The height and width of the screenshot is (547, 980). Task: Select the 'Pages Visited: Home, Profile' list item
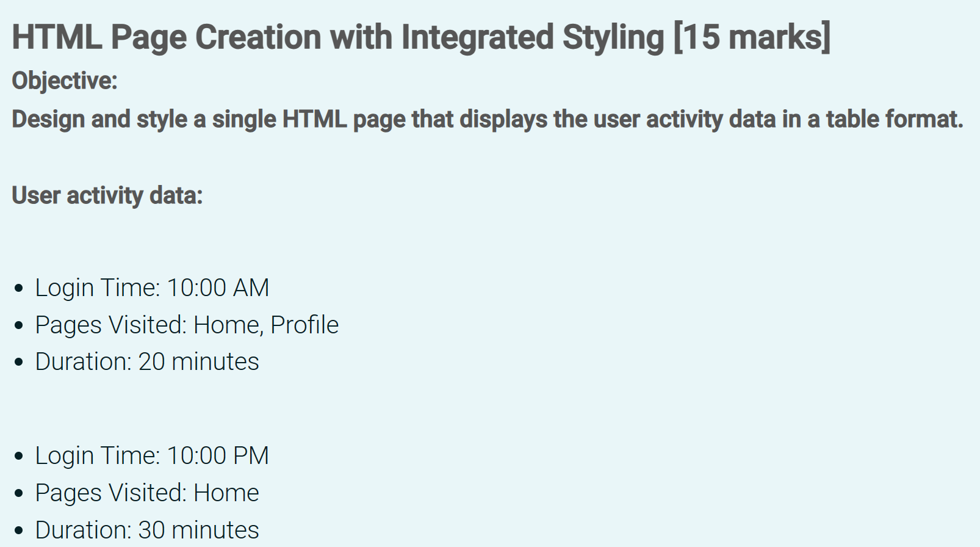click(187, 325)
